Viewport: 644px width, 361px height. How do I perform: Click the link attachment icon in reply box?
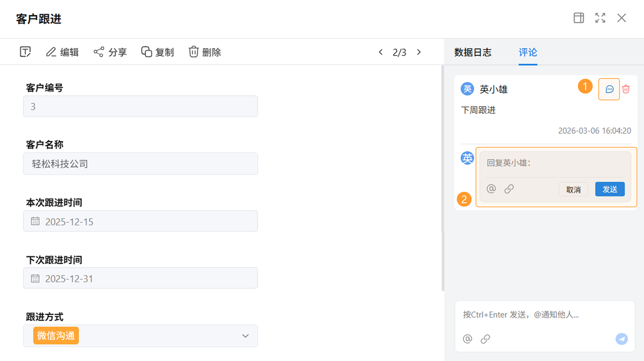509,189
